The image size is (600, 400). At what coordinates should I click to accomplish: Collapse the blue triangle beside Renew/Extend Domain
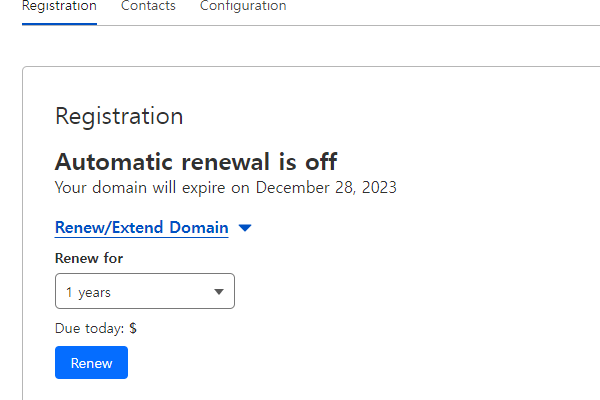pos(245,228)
